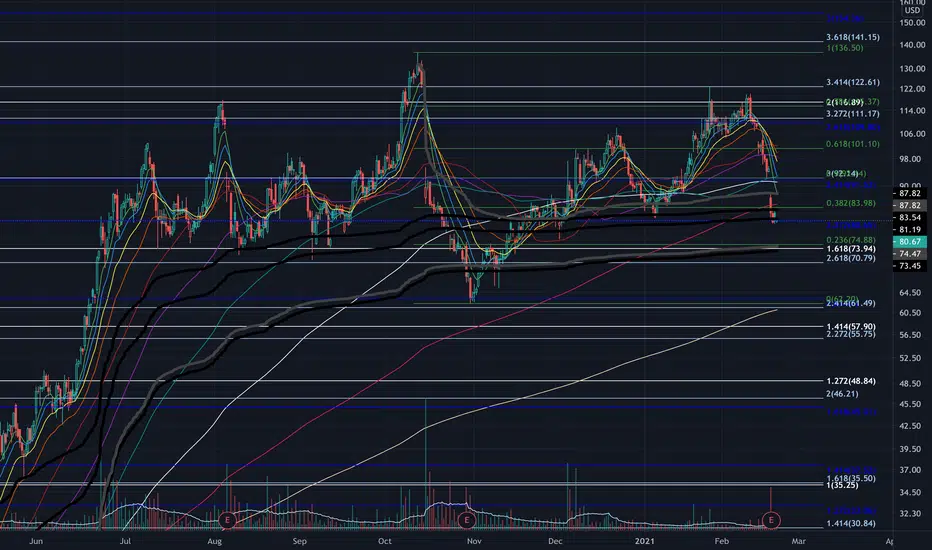Open the USD currency selector
The image size is (932, 550).
coord(912,10)
